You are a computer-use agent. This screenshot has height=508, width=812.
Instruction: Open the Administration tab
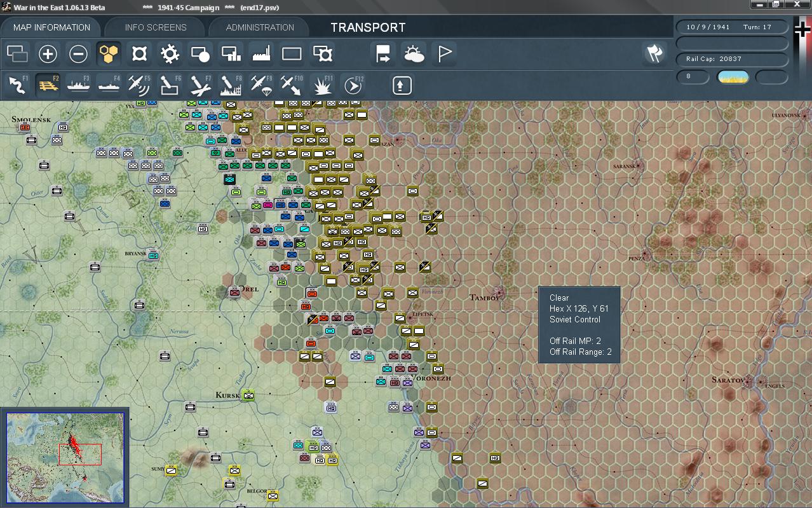[x=260, y=27]
